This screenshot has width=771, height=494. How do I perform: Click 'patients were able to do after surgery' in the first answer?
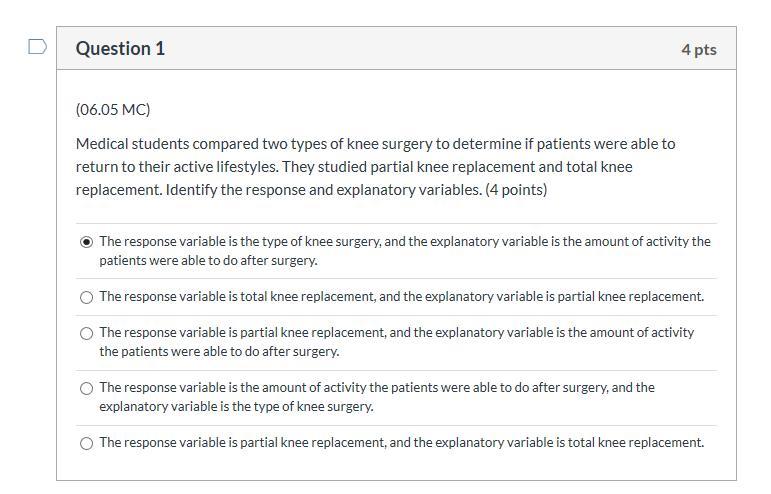(208, 260)
